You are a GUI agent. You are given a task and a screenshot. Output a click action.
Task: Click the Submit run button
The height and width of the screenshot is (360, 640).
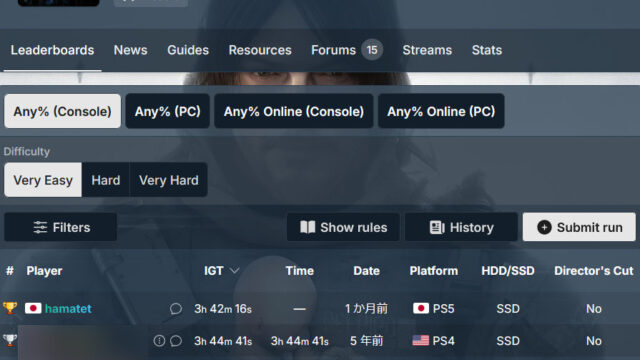point(579,227)
